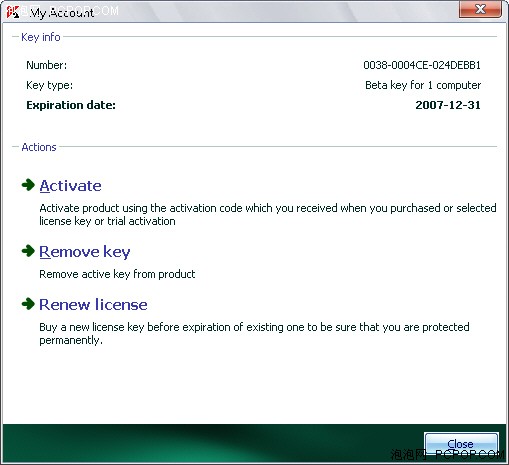Select the Remove key link
Image resolution: width=509 pixels, height=465 pixels.
tap(85, 252)
